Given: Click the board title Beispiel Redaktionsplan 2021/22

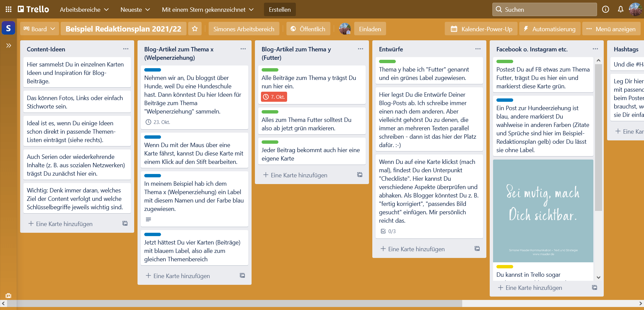Looking at the screenshot, I should tap(123, 29).
